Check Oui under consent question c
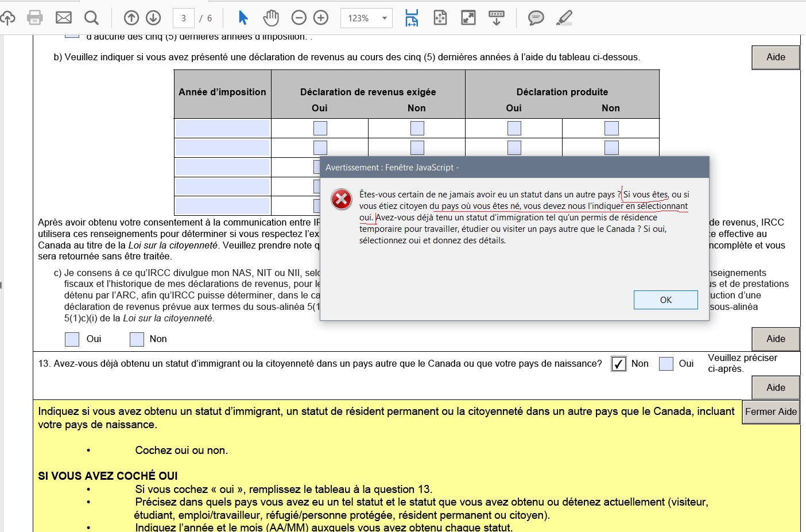806x532 pixels. (x=72, y=339)
